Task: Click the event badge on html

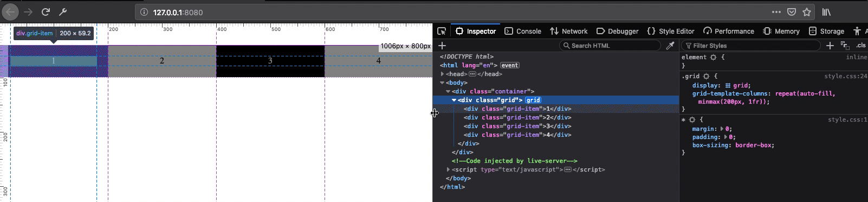Action: [509, 65]
